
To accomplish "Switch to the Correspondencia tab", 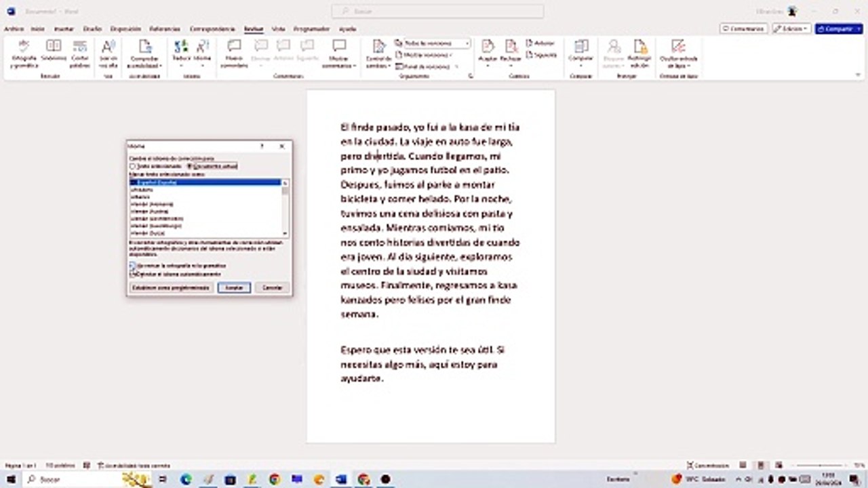I will click(212, 29).
